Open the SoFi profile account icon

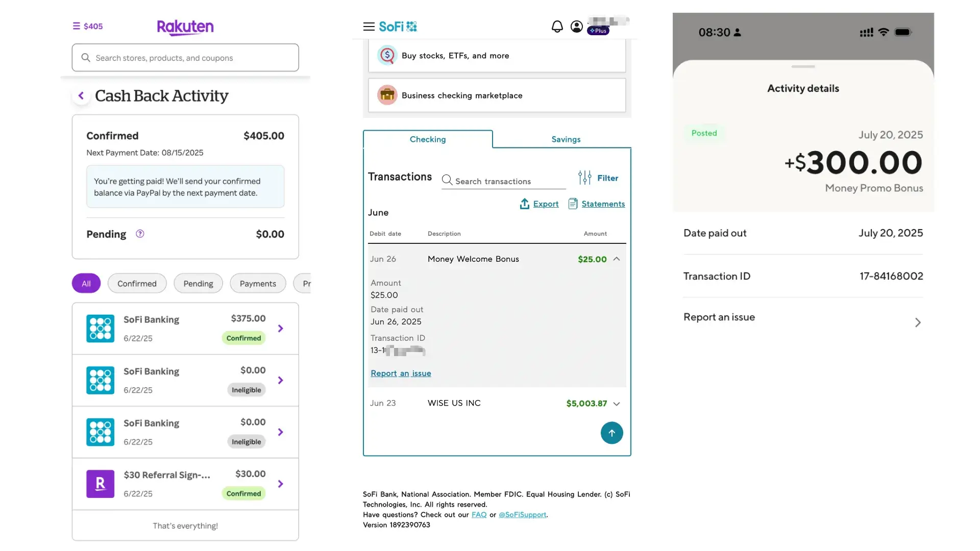[577, 27]
